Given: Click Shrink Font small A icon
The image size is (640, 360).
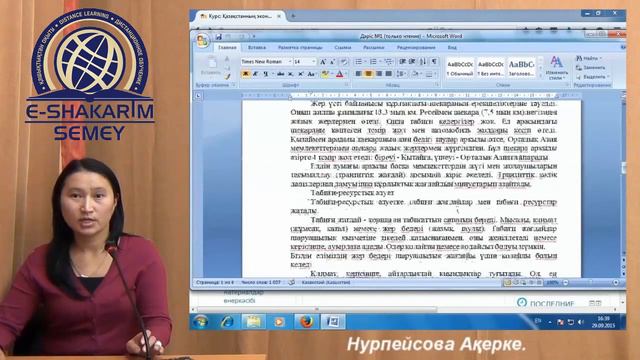Looking at the screenshot, I should coord(333,62).
